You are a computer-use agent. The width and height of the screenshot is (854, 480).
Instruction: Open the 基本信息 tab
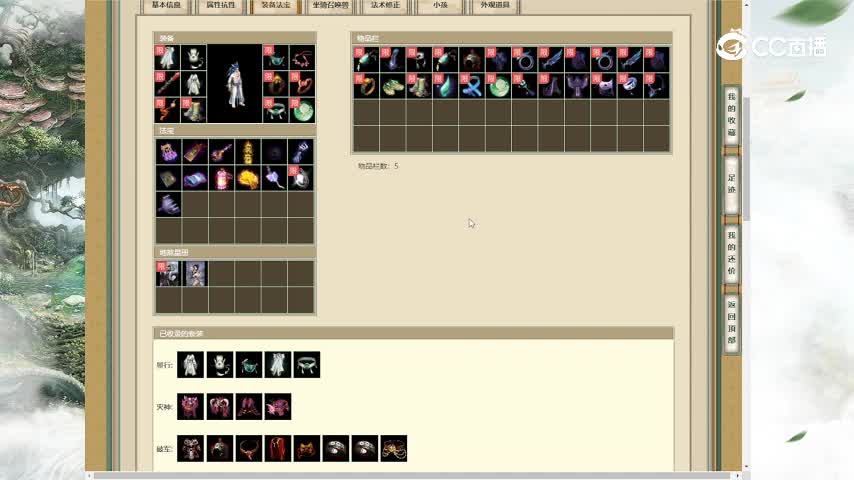point(166,5)
